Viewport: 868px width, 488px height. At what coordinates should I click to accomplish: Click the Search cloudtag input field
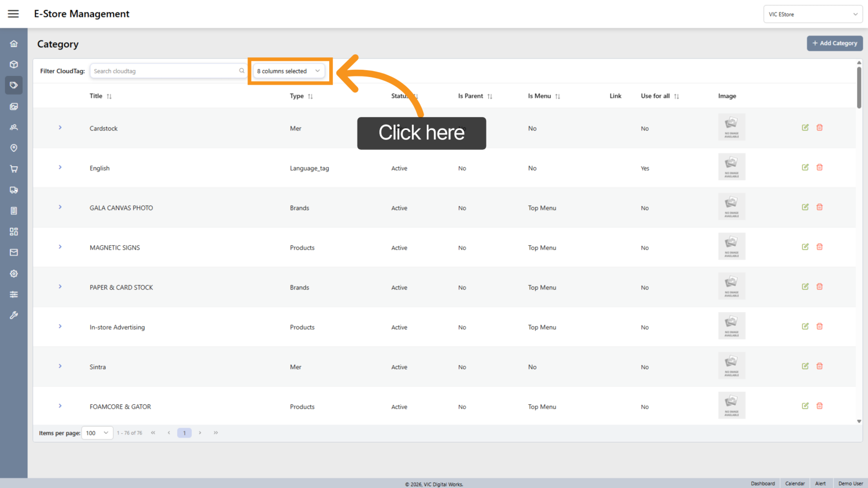click(165, 71)
